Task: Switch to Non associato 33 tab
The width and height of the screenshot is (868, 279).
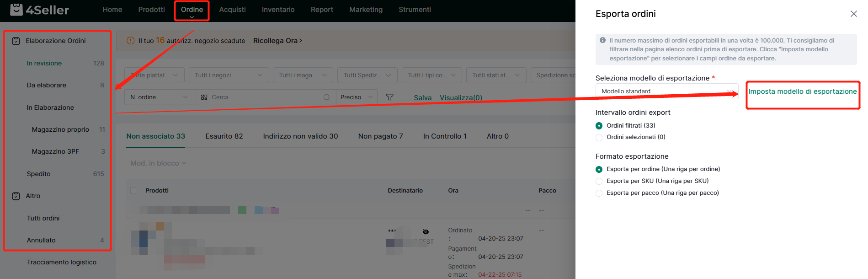Action: [156, 136]
